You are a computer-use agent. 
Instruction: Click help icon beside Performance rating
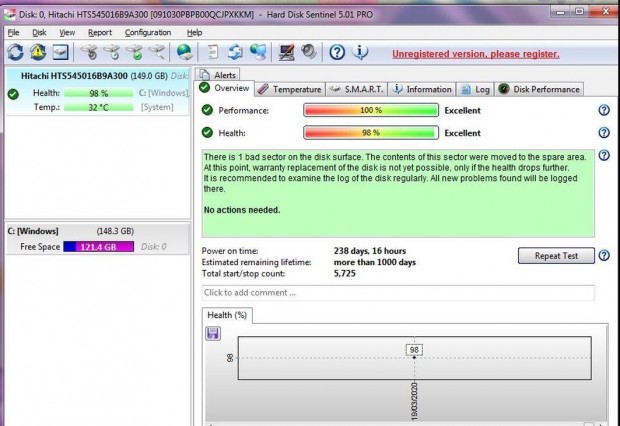coord(604,110)
